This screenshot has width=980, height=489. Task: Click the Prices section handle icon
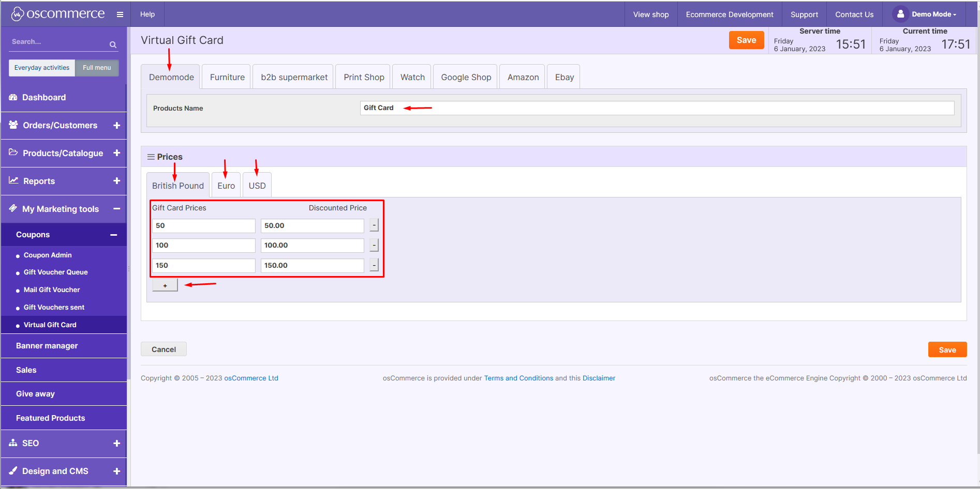coord(151,157)
